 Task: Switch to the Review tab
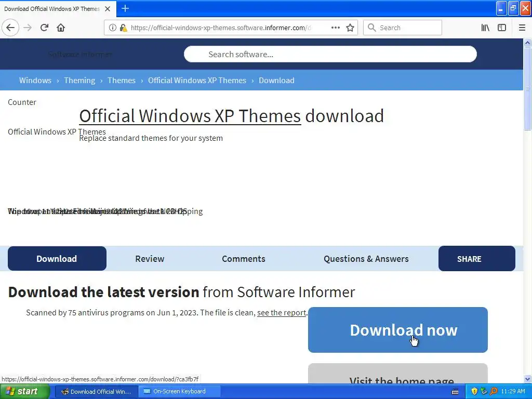(x=150, y=259)
